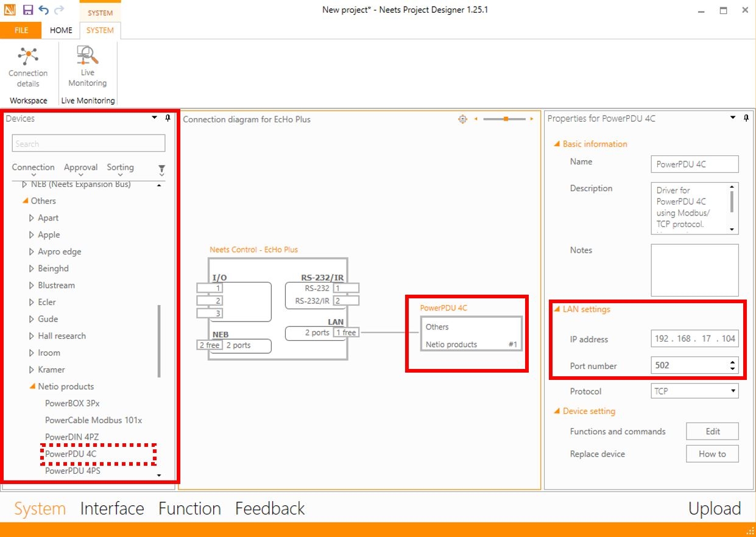Expand the Beinghd device group

click(x=32, y=268)
